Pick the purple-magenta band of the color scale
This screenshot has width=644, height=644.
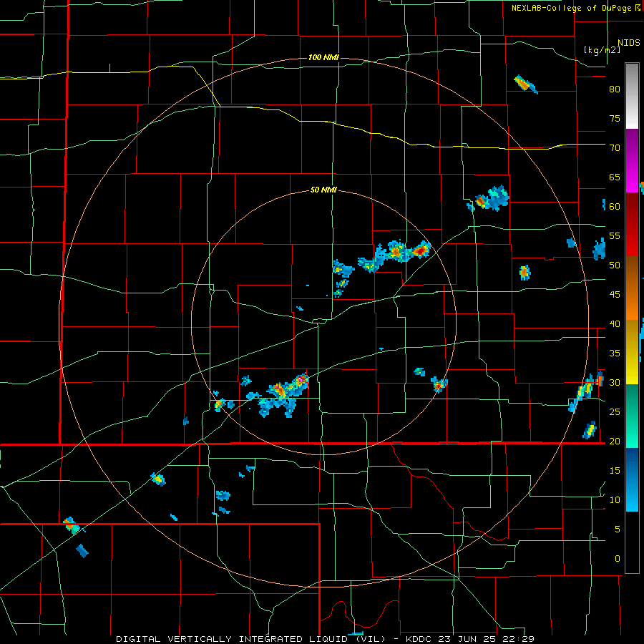632,160
